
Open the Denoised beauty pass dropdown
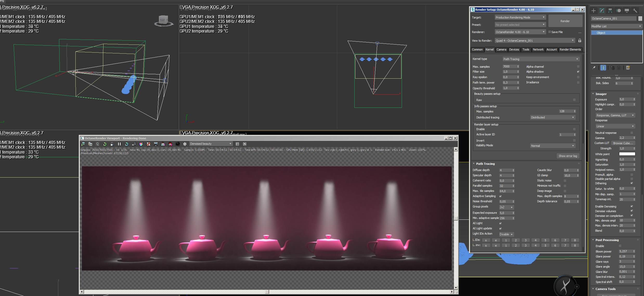pyautogui.click(x=211, y=144)
